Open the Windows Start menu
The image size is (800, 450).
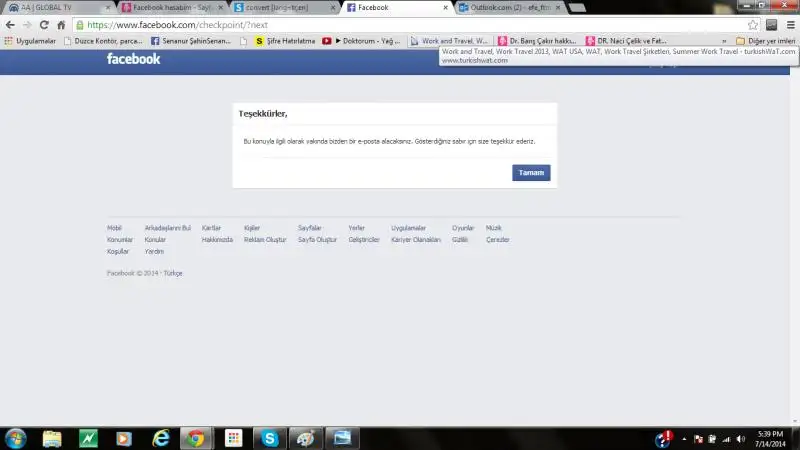16,438
